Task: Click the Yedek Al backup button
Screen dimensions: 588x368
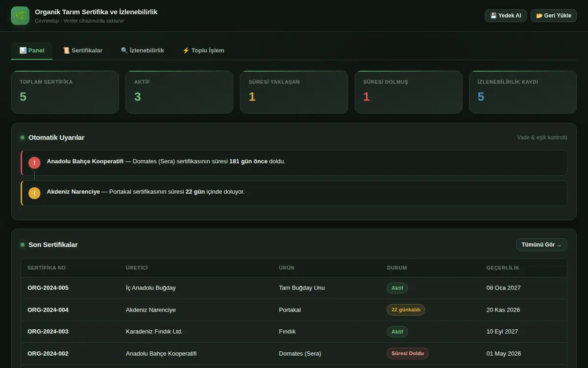Action: coord(506,16)
